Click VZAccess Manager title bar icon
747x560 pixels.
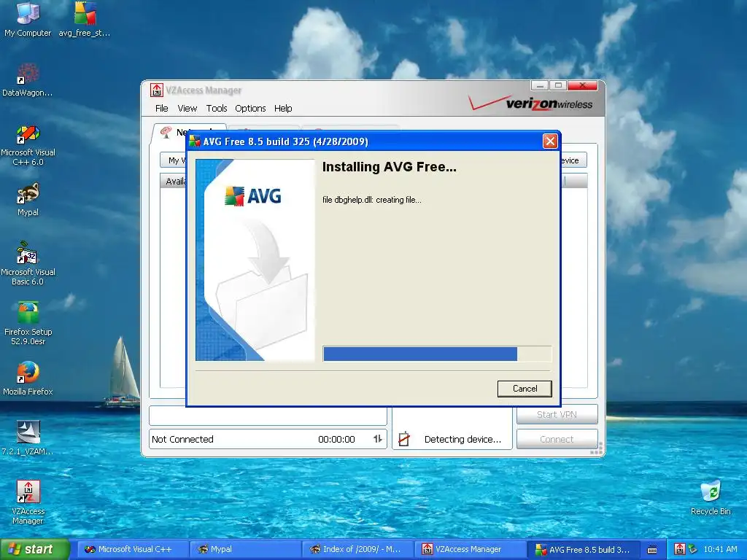tap(156, 90)
